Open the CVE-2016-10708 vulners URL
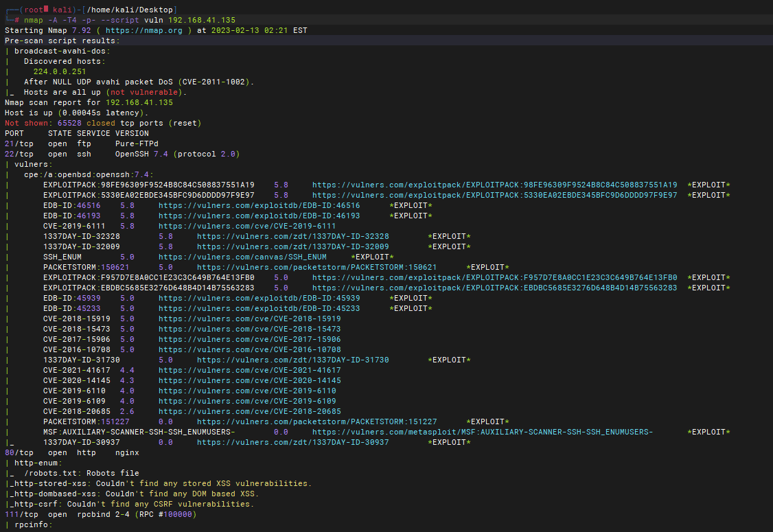 coord(249,350)
